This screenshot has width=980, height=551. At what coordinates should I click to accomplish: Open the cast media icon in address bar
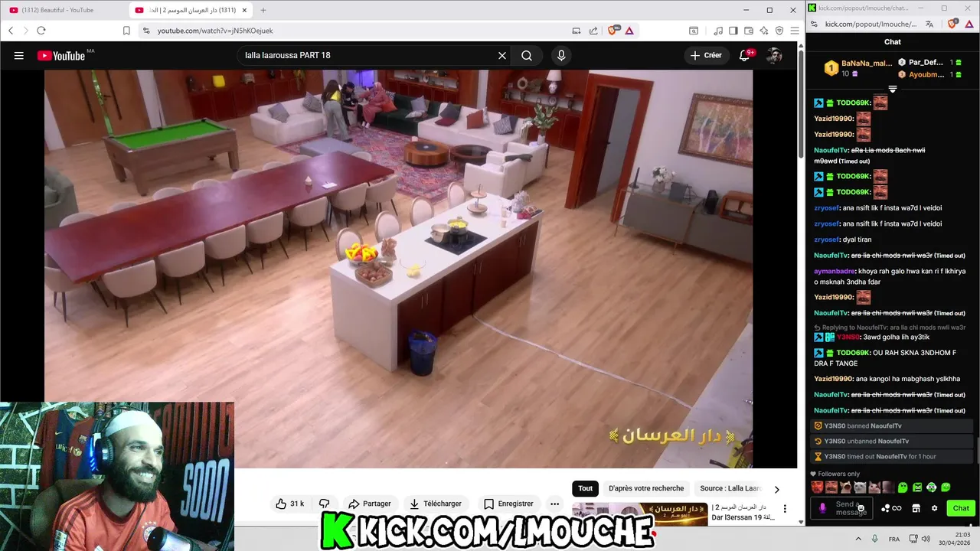click(577, 31)
